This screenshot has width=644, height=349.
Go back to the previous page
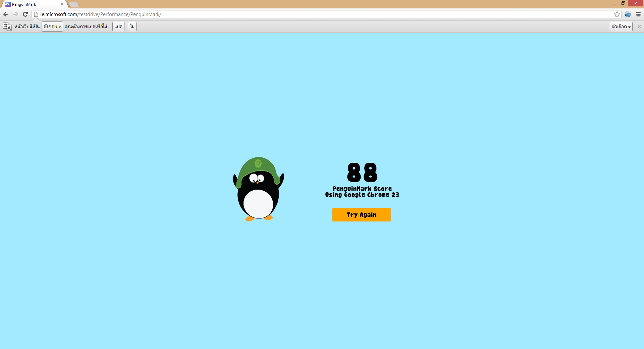(6, 14)
